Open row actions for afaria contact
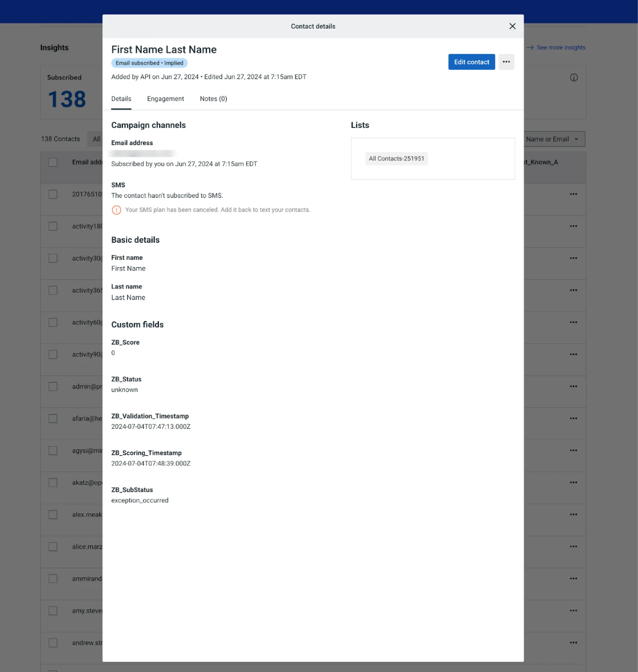The height and width of the screenshot is (672, 638). click(x=573, y=418)
